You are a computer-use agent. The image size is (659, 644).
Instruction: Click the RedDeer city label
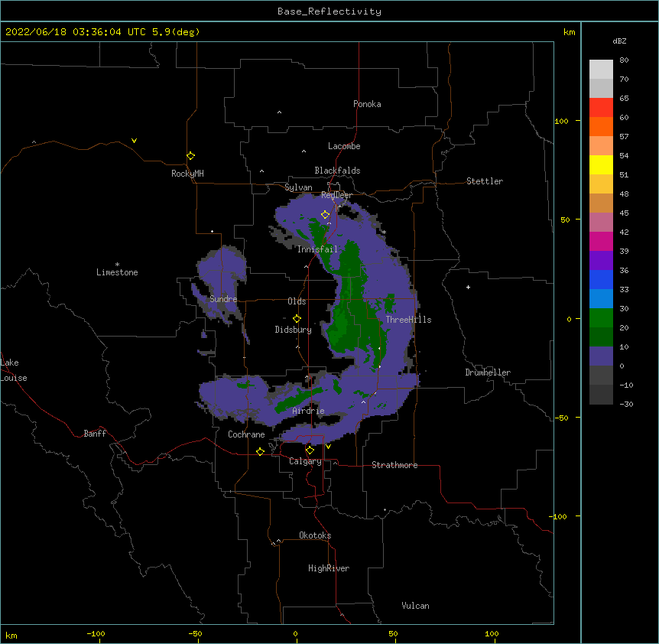(336, 195)
